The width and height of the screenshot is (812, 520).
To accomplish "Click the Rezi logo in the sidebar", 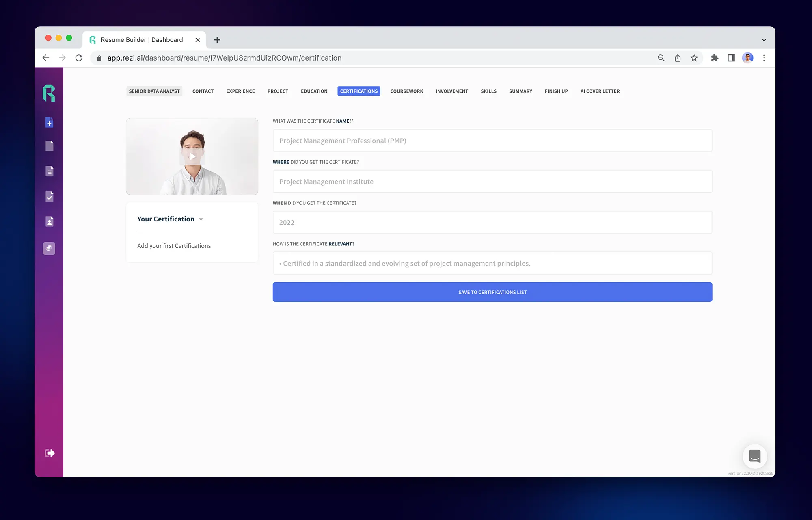I will pos(49,93).
